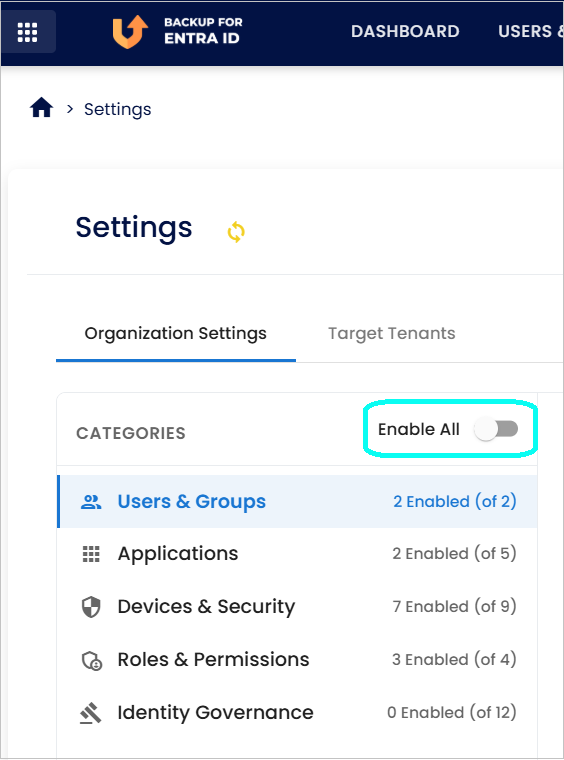Click the Applications grid icon
The height and width of the screenshot is (760, 564).
tap(91, 554)
